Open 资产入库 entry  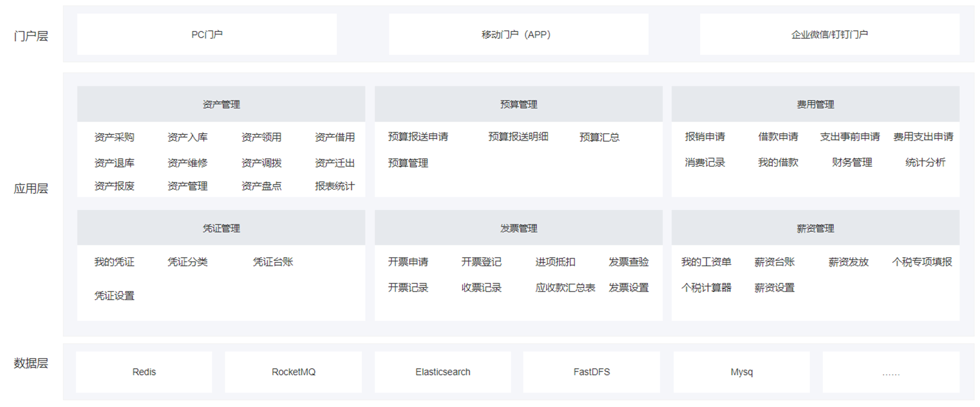188,137
